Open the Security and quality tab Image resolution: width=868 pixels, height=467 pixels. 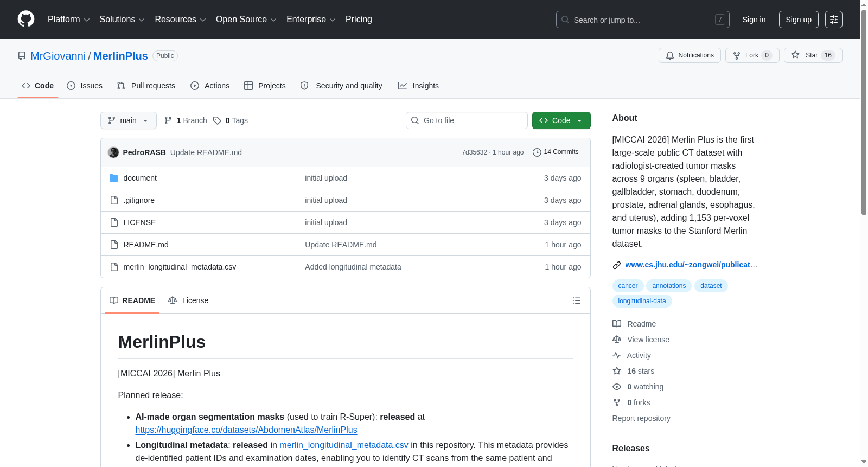341,86
